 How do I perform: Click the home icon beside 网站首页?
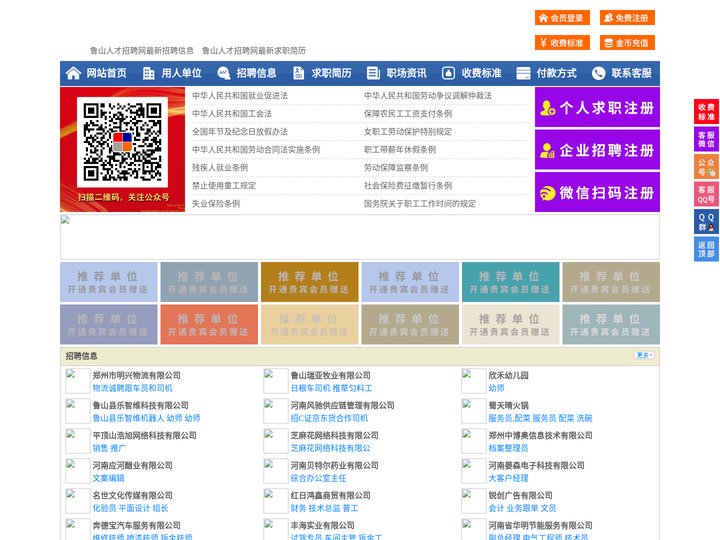pos(73,73)
